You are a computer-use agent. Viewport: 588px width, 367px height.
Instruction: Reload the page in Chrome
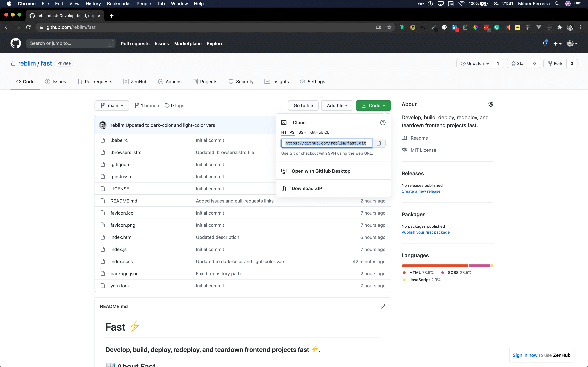28,27
